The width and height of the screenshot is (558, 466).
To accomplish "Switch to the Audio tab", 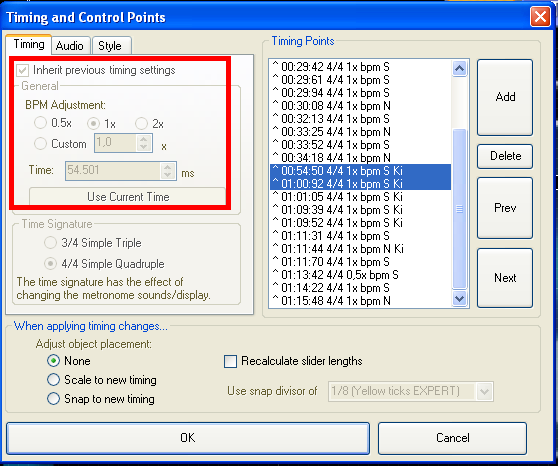I will (x=70, y=46).
